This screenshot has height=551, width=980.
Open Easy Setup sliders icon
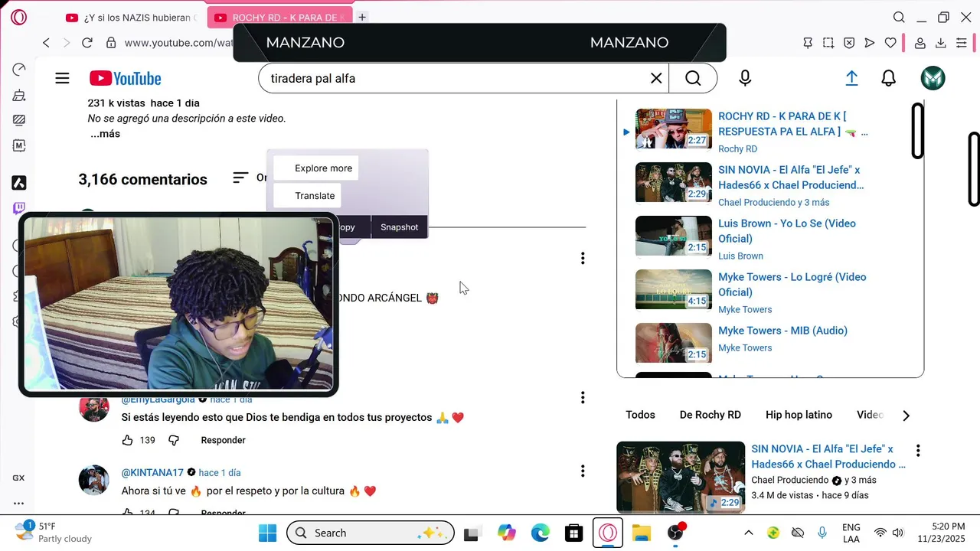tap(962, 43)
